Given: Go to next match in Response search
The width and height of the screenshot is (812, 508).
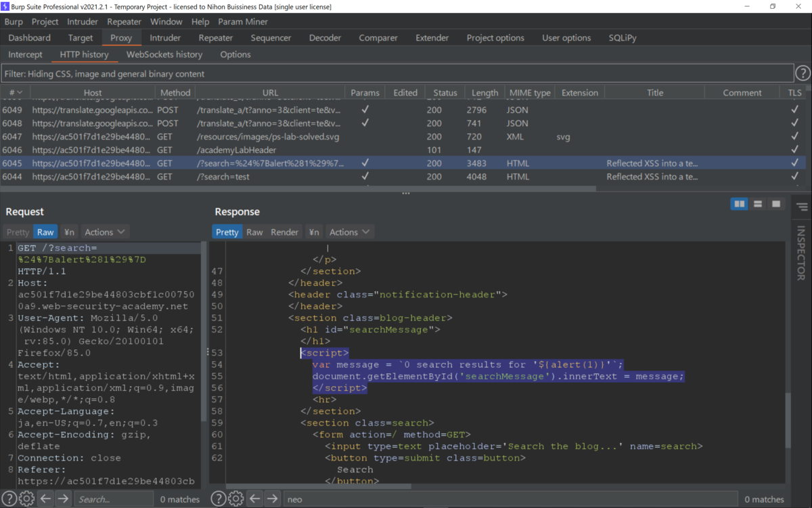Looking at the screenshot, I should coord(272,499).
